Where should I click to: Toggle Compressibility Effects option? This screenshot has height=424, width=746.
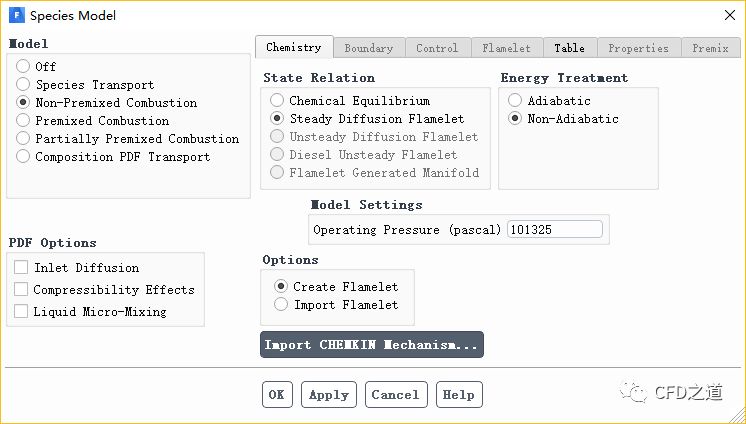pyautogui.click(x=21, y=290)
